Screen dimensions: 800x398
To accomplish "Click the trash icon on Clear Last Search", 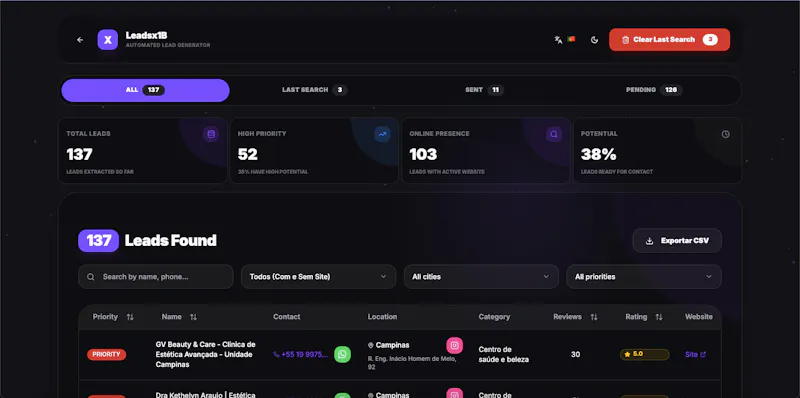I will pyautogui.click(x=626, y=40).
